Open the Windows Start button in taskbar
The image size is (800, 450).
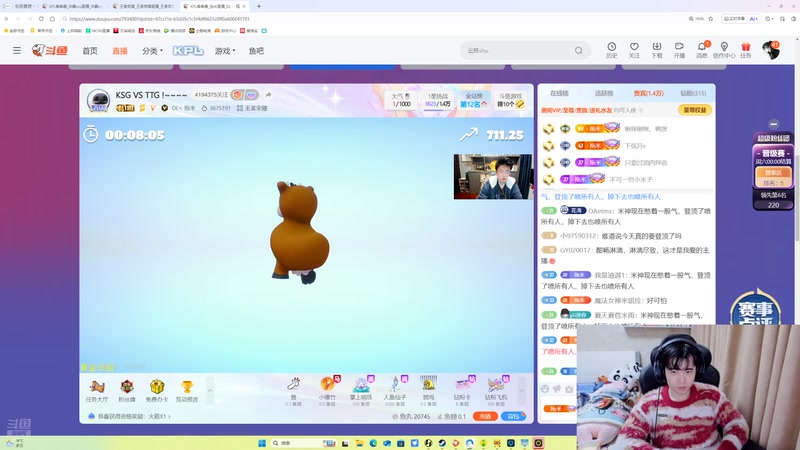[x=262, y=443]
